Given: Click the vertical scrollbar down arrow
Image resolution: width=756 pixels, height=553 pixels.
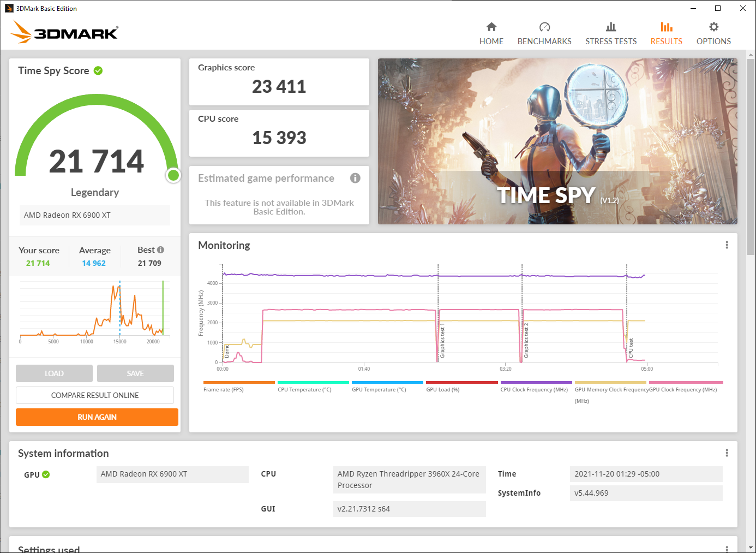Looking at the screenshot, I should click(x=751, y=548).
